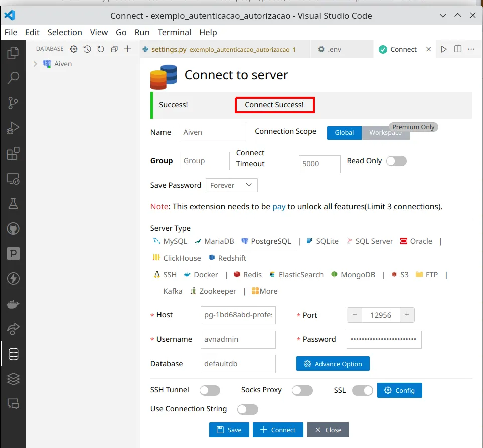Enable Socks Proxy switch
The width and height of the screenshot is (483, 448).
click(x=302, y=390)
